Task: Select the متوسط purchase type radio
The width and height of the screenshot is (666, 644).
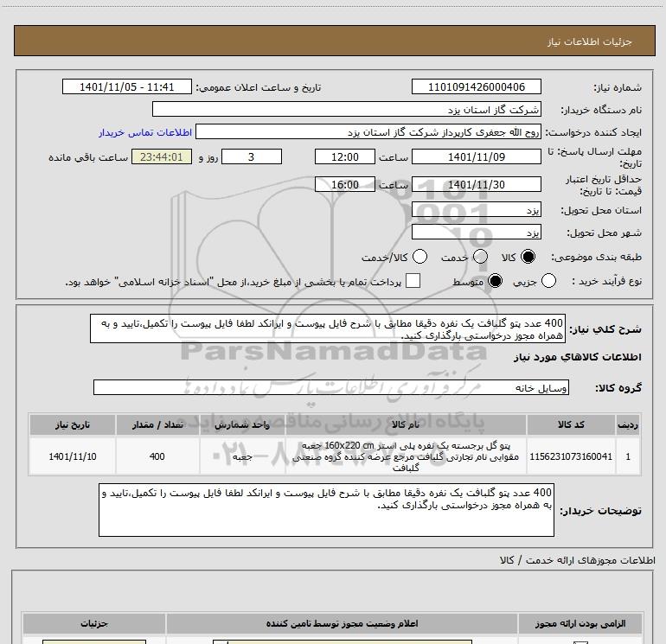Action: click(x=495, y=281)
